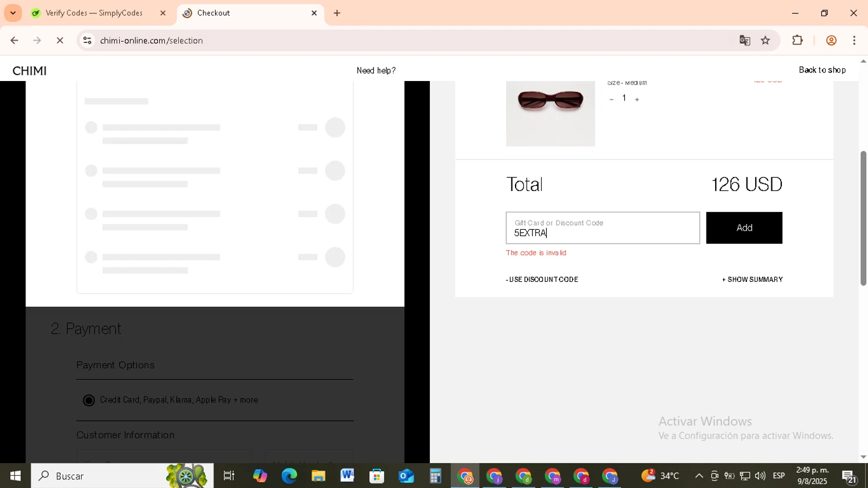Open the notification center icon
868x488 pixels.
point(849,477)
